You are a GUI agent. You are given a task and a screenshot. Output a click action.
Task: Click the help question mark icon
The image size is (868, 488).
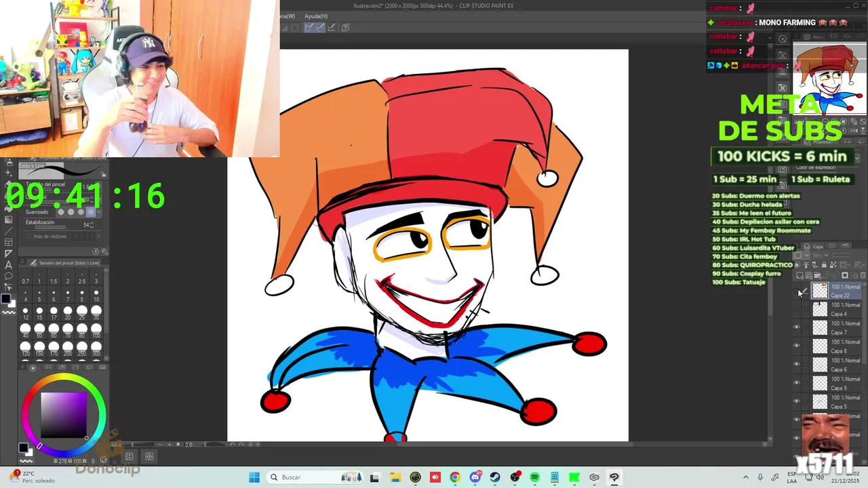(x=345, y=28)
